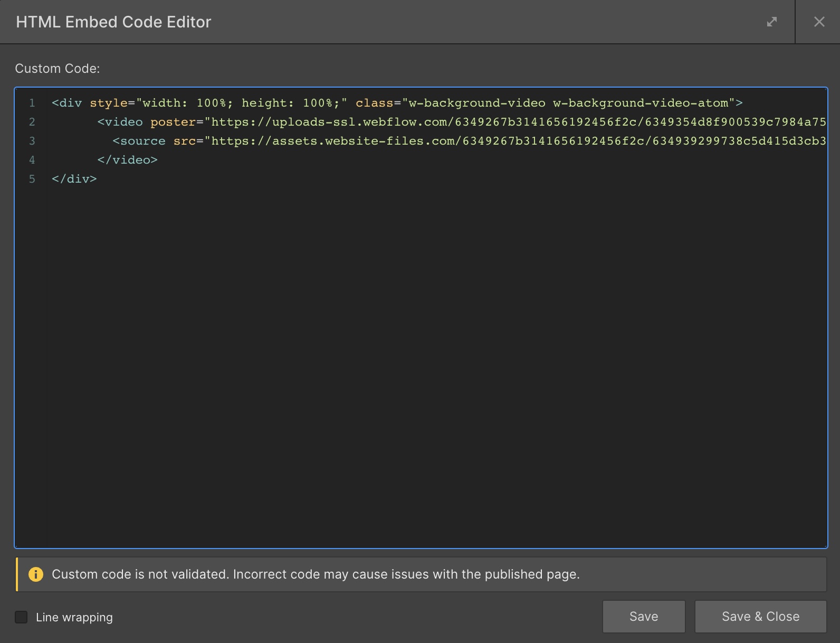The height and width of the screenshot is (643, 840).
Task: Click line number 3 in the gutter
Action: pos(32,141)
